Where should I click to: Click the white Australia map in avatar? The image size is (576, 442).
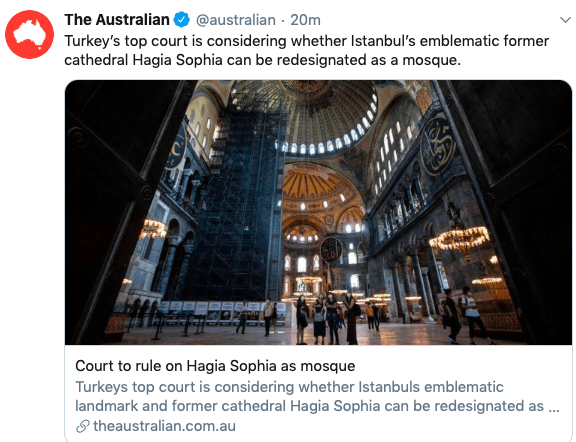point(29,34)
